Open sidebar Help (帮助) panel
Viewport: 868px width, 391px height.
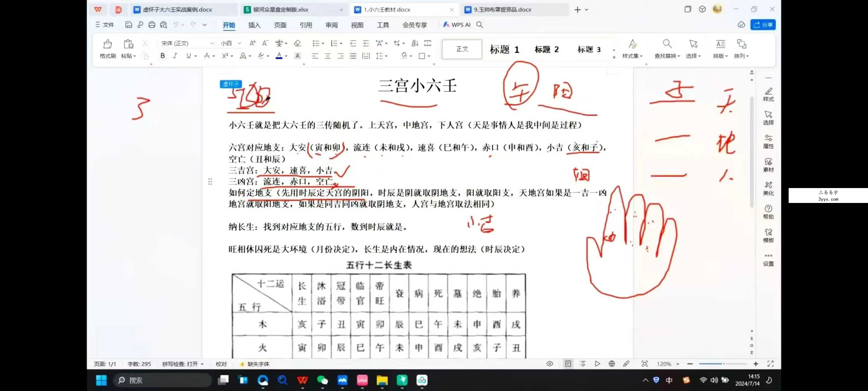coord(768,212)
